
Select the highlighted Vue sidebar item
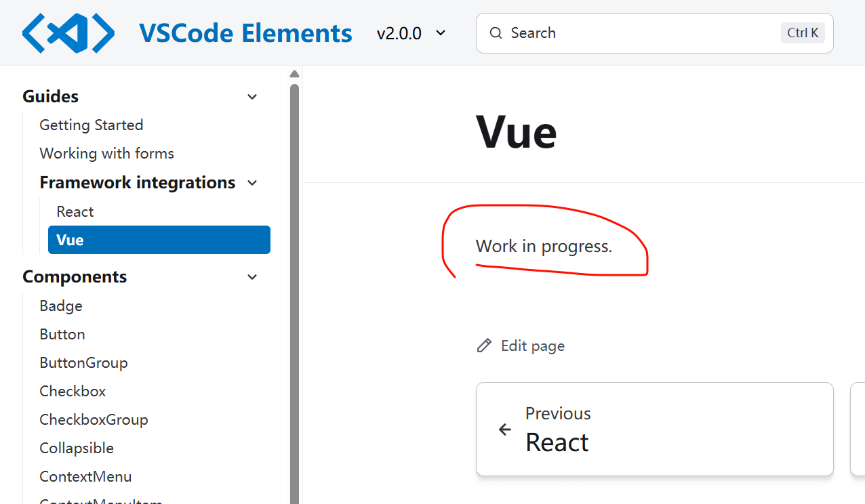pyautogui.click(x=159, y=240)
